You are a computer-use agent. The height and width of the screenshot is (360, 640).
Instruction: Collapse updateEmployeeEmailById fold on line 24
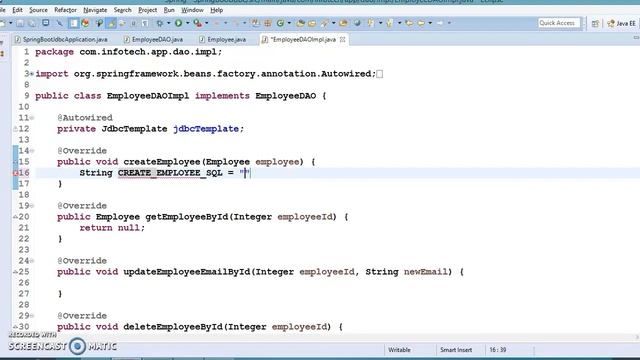[31, 261]
